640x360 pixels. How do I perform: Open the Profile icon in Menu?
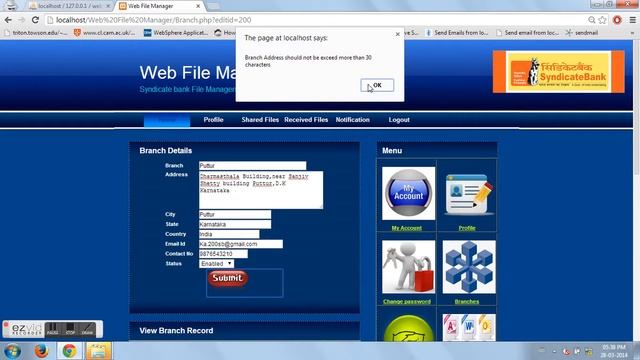pos(469,193)
